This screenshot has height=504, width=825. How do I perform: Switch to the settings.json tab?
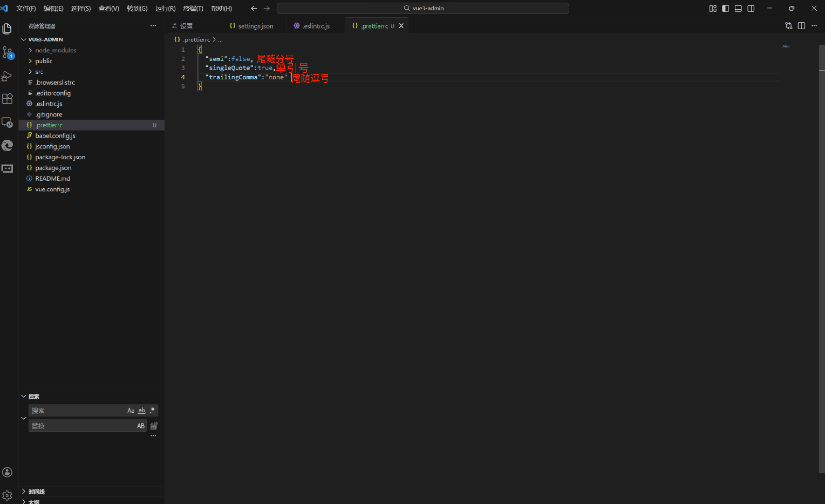(x=255, y=26)
